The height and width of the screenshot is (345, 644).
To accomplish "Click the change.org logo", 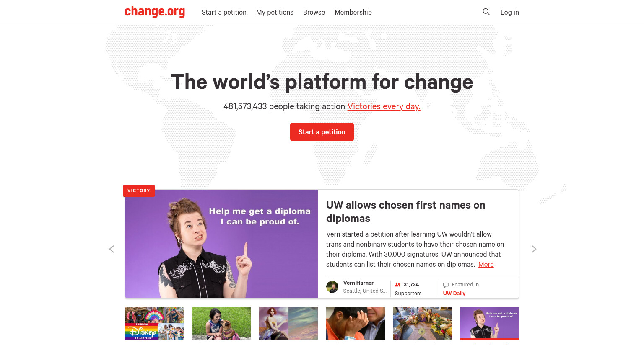I will click(155, 12).
